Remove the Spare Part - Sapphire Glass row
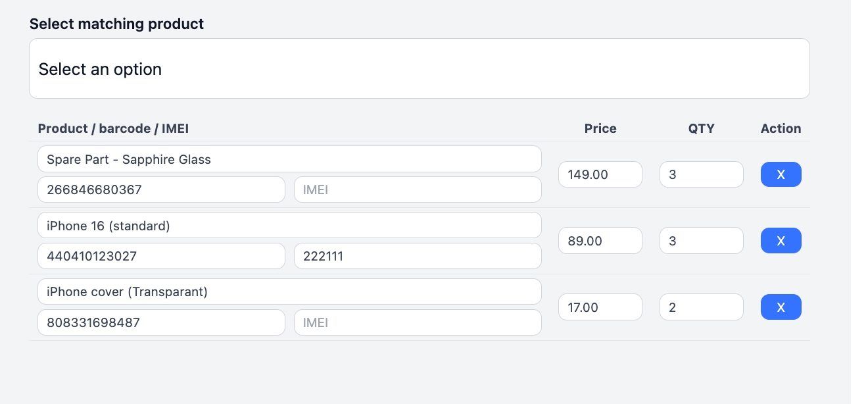 (781, 174)
